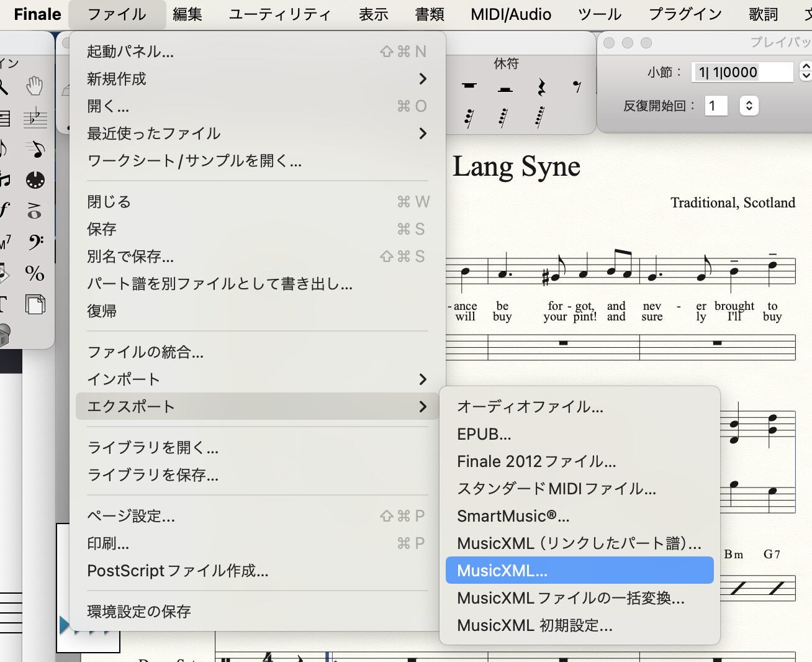
Task: Select MusicXMLファイルの一括変換... option
Action: click(580, 598)
